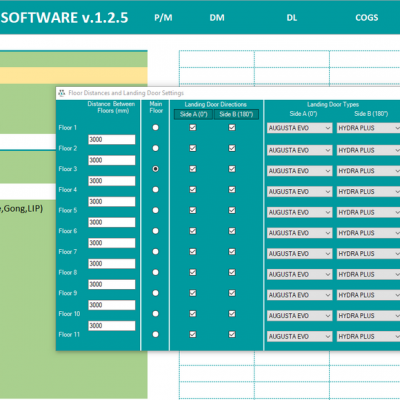Image resolution: width=400 pixels, height=400 pixels.
Task: Uncheck Floor 10 Side A door direction
Action: tap(193, 313)
